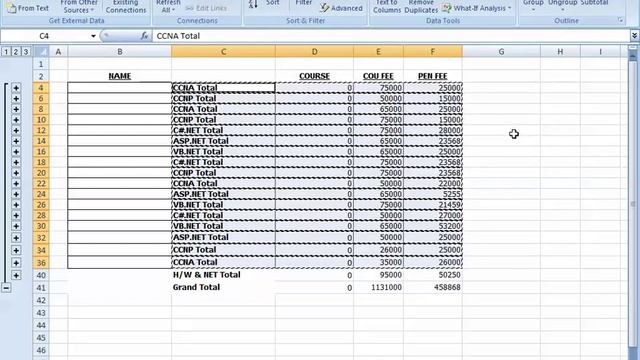Expand the group at row 4
Image resolution: width=640 pixels, height=360 pixels.
16,88
